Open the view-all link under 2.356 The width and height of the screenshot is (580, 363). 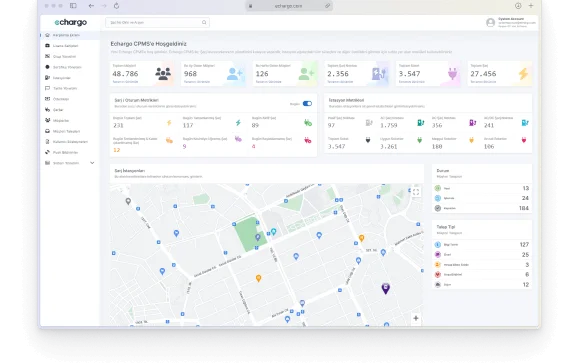point(340,82)
